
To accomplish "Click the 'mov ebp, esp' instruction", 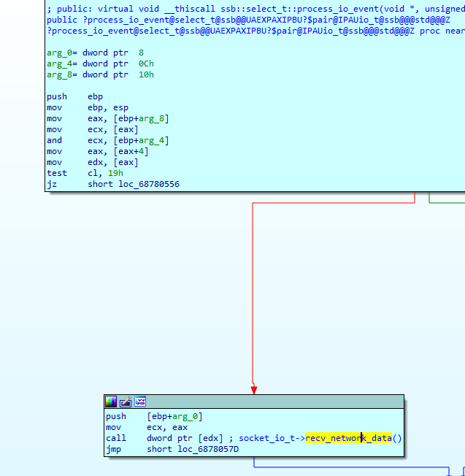I will point(88,107).
